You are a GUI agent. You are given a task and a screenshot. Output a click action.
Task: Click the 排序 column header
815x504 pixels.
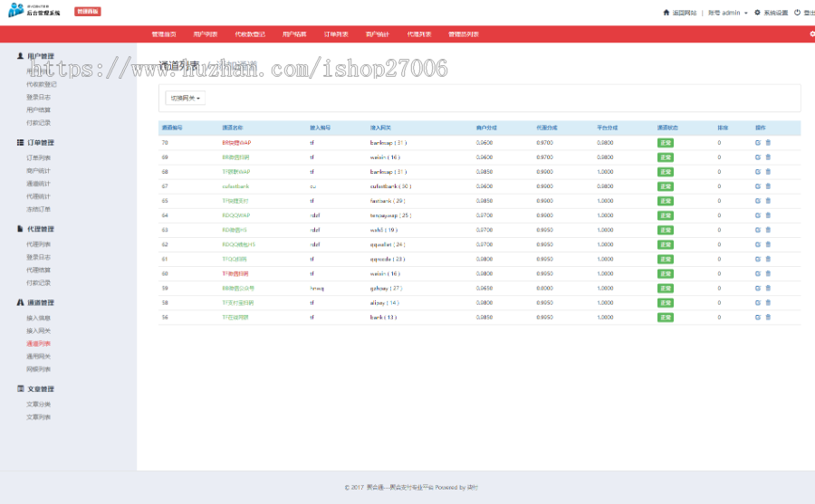(723, 128)
